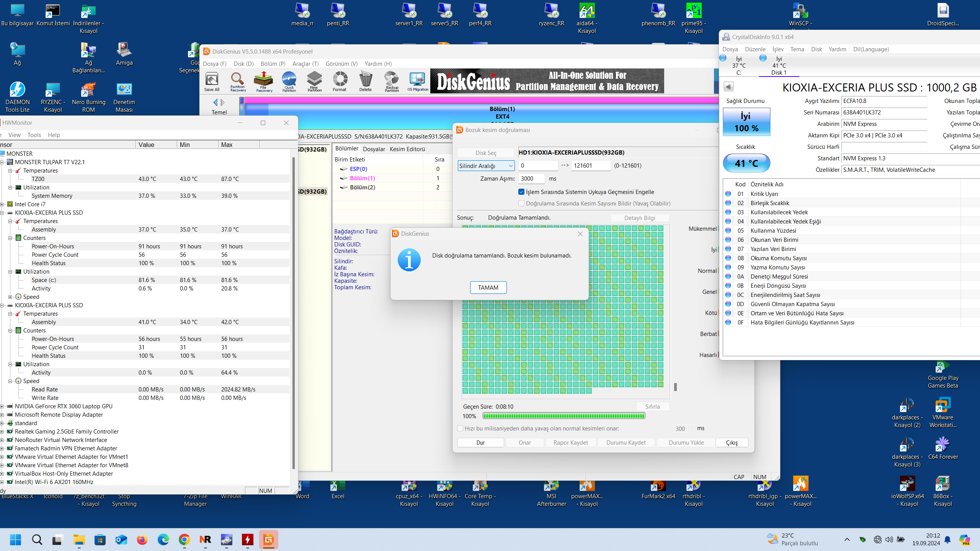980x551 pixels.
Task: Open the Silindir Aralığı dropdown
Action: pyautogui.click(x=486, y=166)
